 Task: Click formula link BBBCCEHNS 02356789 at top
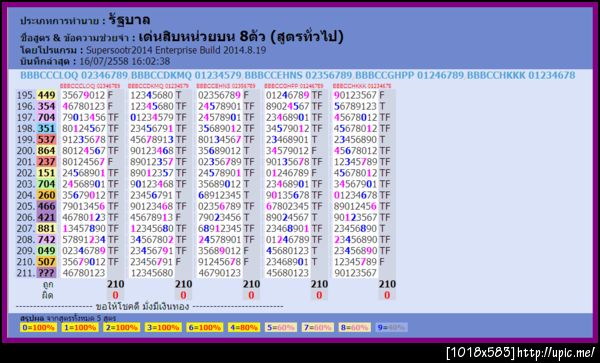click(x=298, y=75)
